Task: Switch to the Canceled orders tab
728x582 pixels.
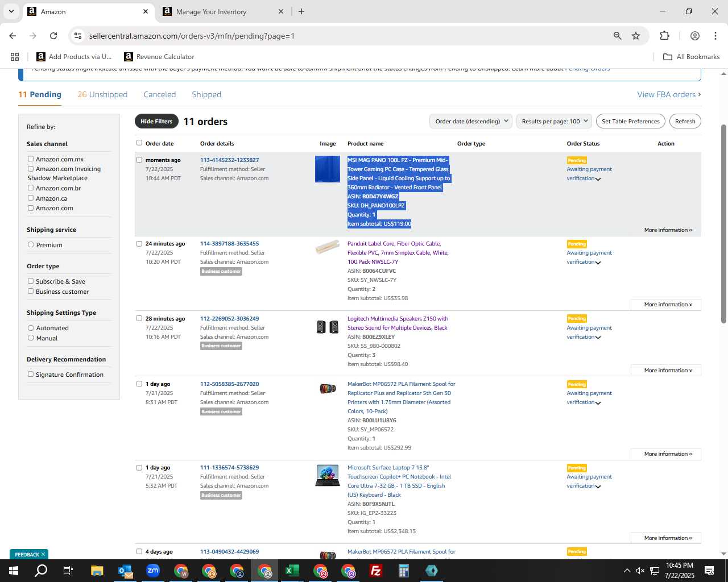Action: (160, 94)
